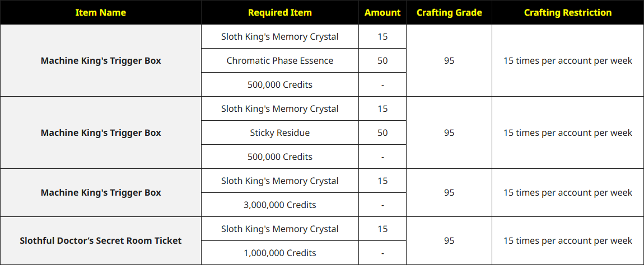Select the Sticky Residue cell
644x265 pixels.
(x=279, y=132)
